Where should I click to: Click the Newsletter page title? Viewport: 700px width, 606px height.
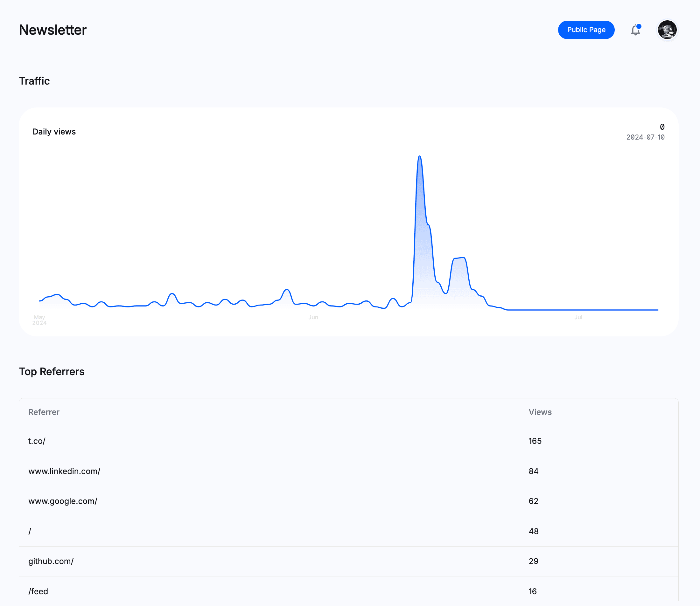click(x=53, y=30)
